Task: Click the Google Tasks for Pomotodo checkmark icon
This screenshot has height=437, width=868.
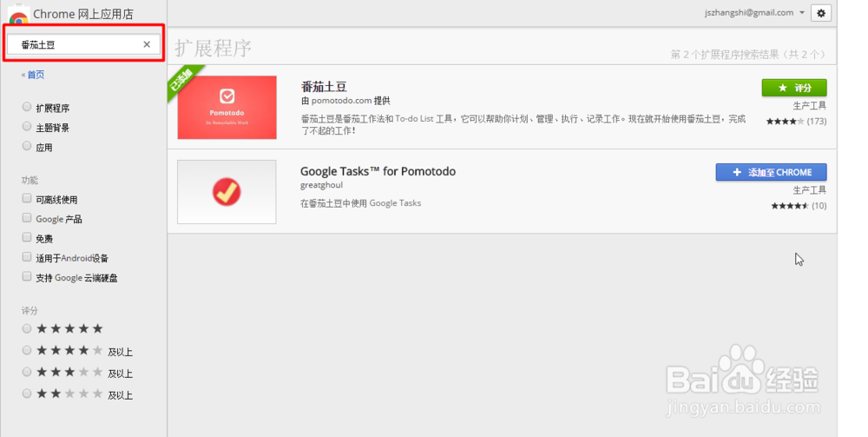Action: click(x=227, y=192)
